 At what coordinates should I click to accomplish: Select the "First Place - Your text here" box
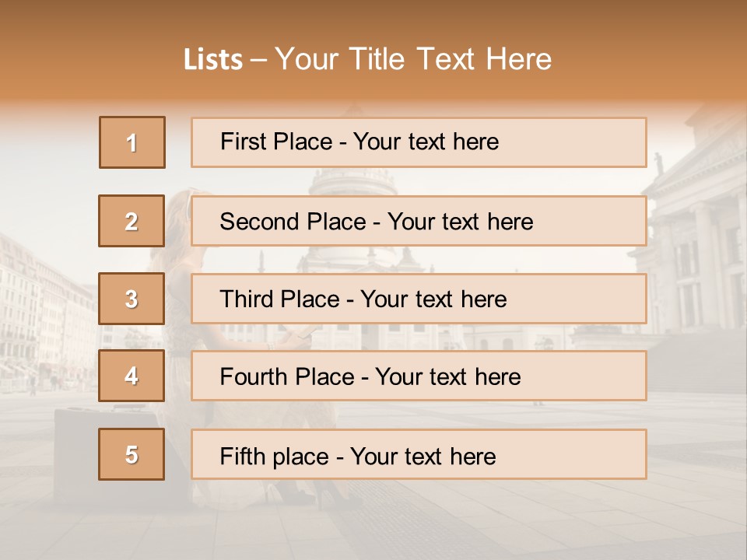point(419,142)
